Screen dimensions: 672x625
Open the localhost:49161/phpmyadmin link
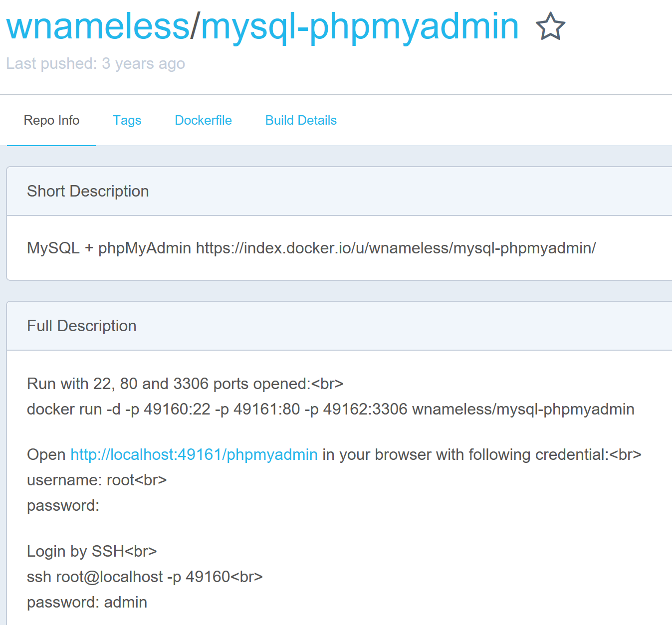point(194,454)
